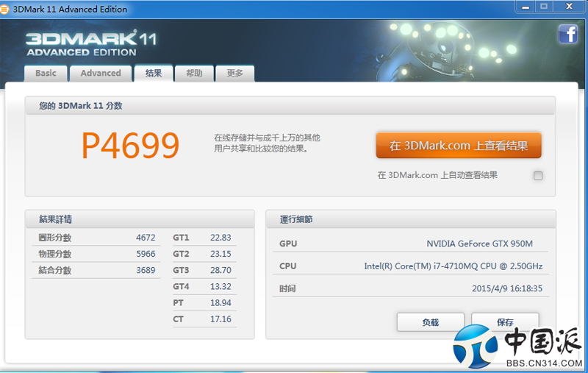Viewport: 588px width, 373px height.
Task: Minimize the 3DMark 11 window
Action: point(526,7)
